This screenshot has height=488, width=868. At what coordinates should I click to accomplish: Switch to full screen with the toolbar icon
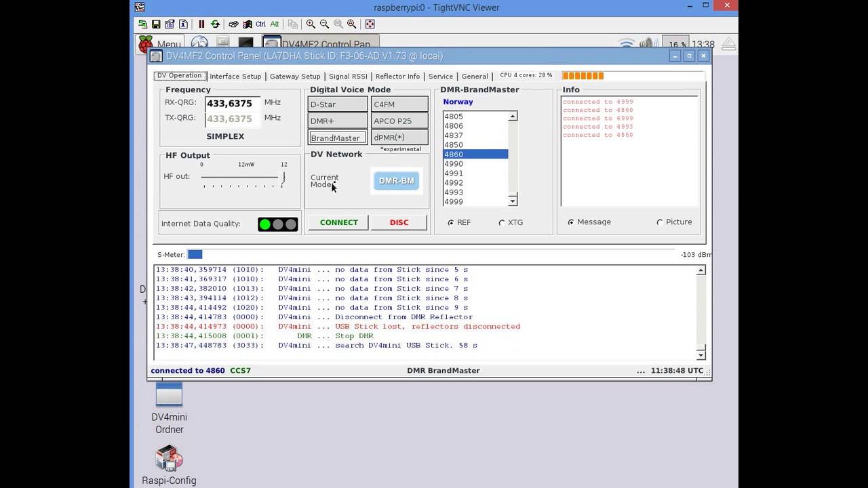pos(370,24)
